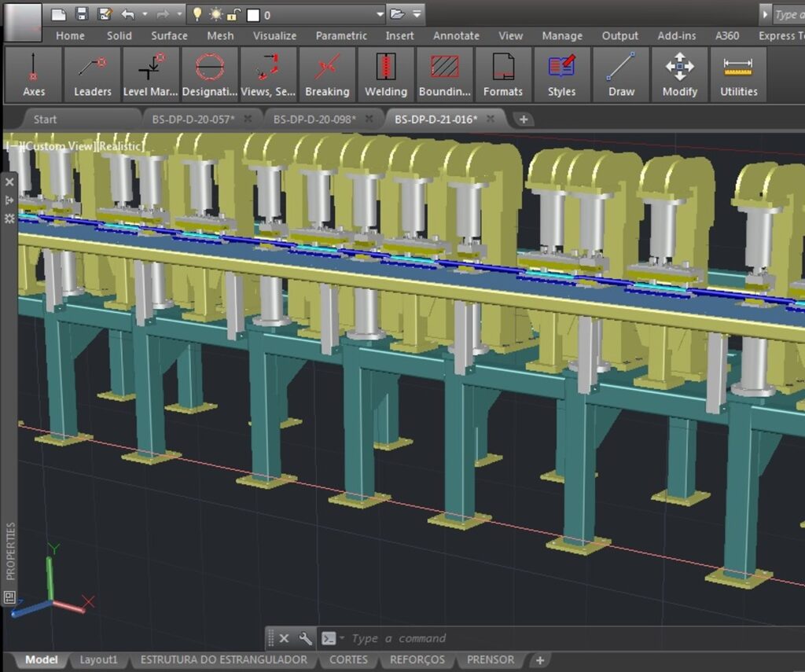Image resolution: width=805 pixels, height=672 pixels.
Task: Open the Welding tools panel
Action: pyautogui.click(x=385, y=75)
